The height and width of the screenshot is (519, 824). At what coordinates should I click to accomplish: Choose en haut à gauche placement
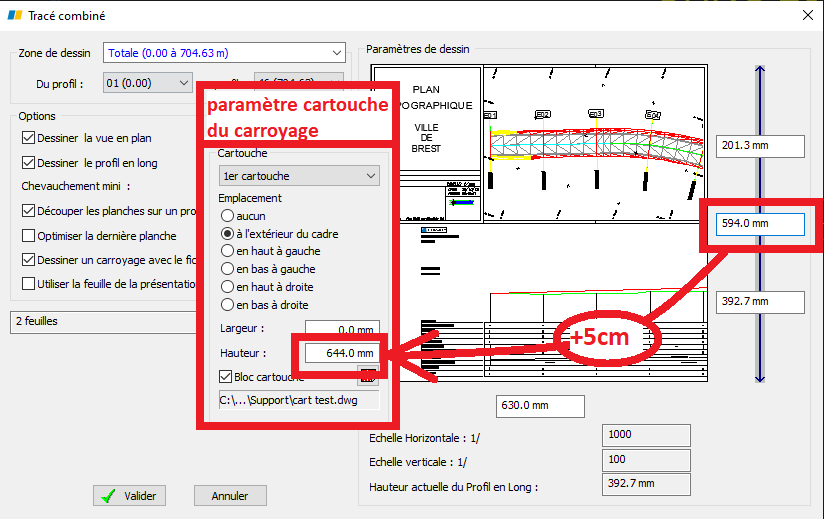tap(227, 251)
